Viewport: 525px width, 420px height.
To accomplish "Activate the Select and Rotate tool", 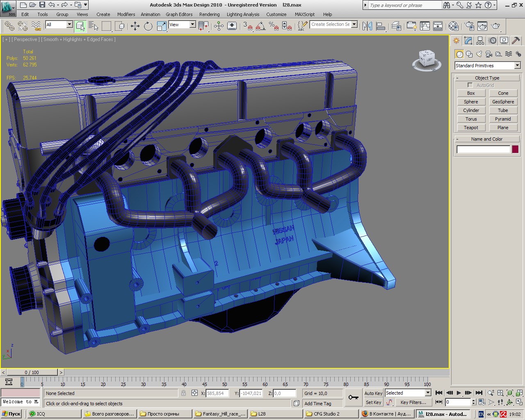I will (x=148, y=26).
